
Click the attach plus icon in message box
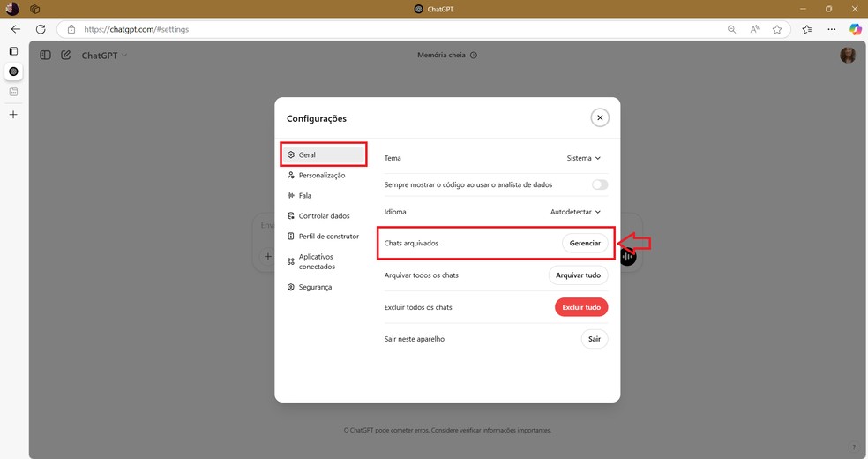coord(268,257)
